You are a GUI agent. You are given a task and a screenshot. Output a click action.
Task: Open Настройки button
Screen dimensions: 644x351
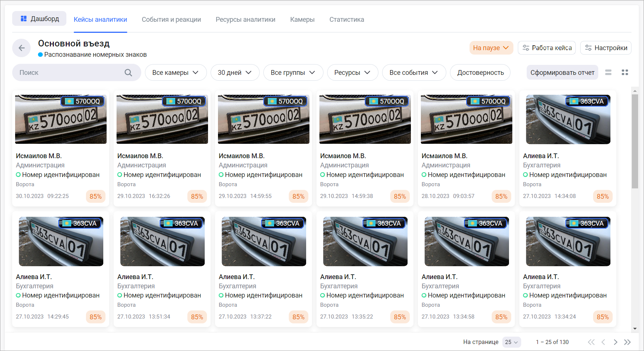(606, 48)
